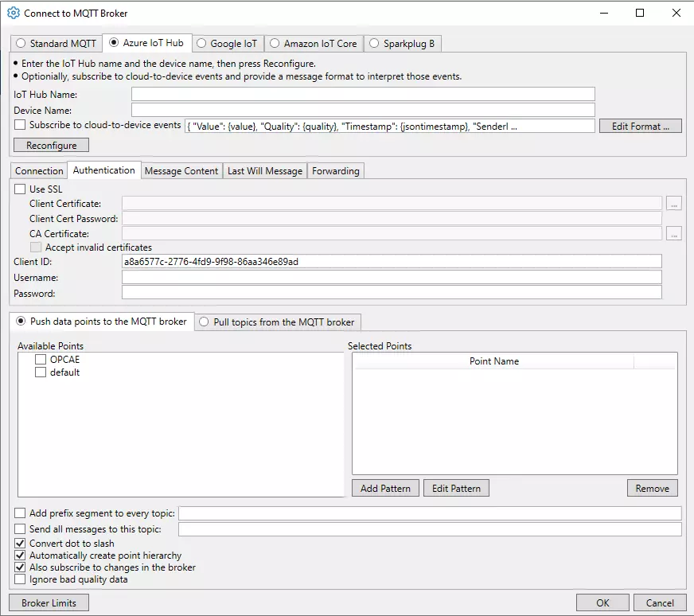This screenshot has height=616, width=694.
Task: Enable Add prefix segment to every topic
Action: tap(20, 513)
